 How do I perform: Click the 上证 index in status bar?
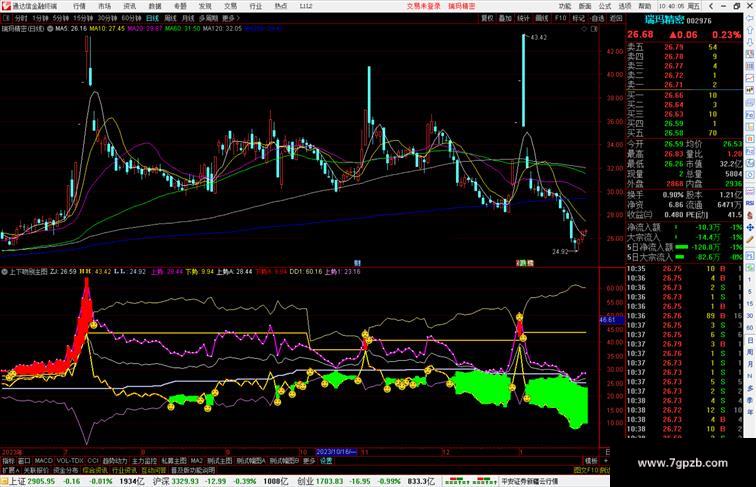[17, 481]
